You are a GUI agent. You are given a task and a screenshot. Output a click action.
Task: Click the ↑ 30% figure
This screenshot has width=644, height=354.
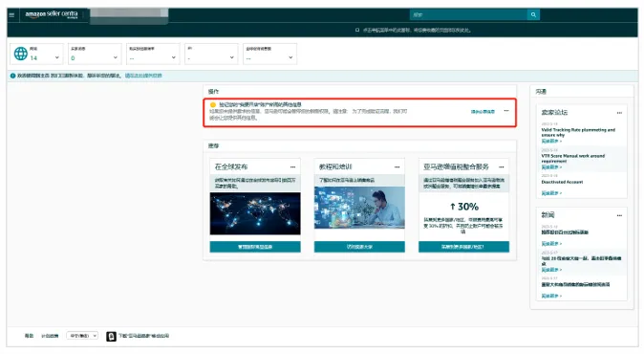click(463, 207)
